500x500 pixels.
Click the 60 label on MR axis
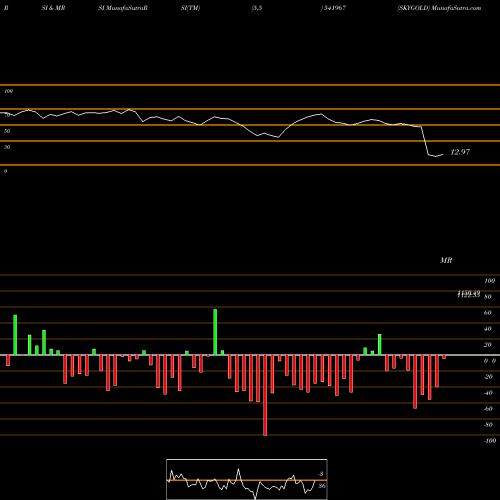click(x=487, y=313)
